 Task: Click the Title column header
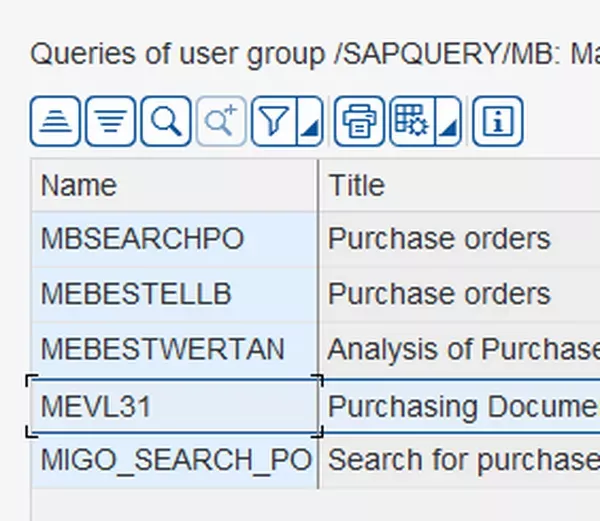(x=460, y=186)
